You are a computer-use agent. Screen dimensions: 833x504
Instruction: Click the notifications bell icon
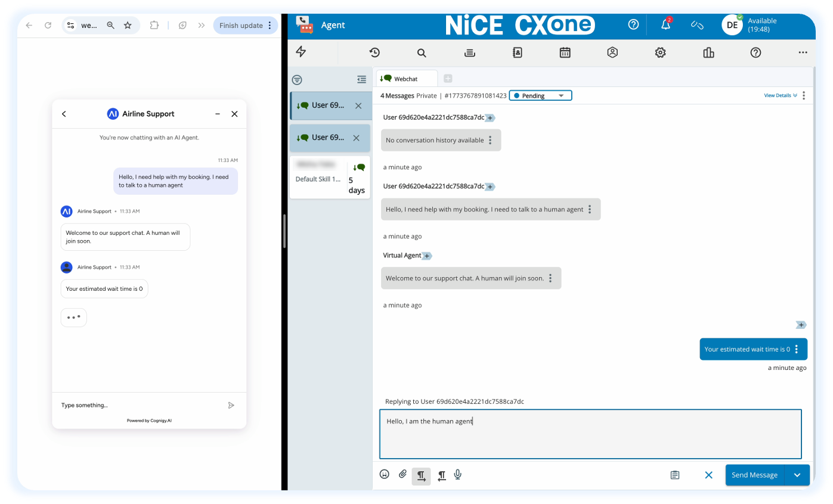coord(665,25)
